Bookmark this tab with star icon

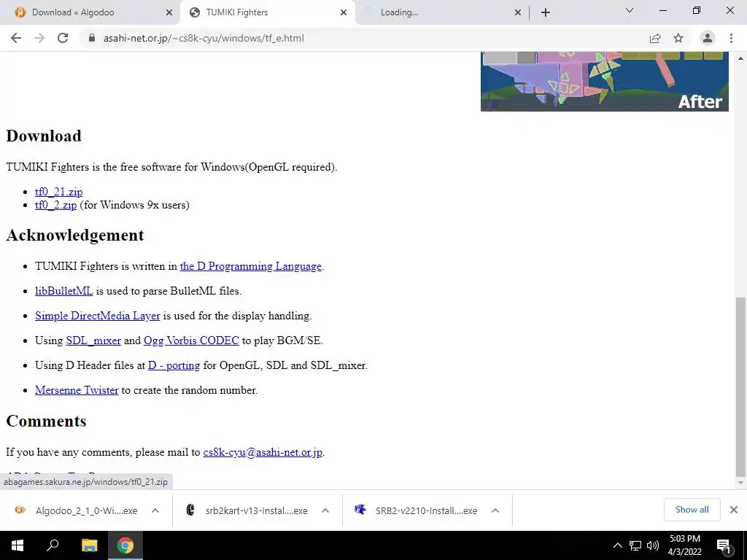(x=678, y=38)
